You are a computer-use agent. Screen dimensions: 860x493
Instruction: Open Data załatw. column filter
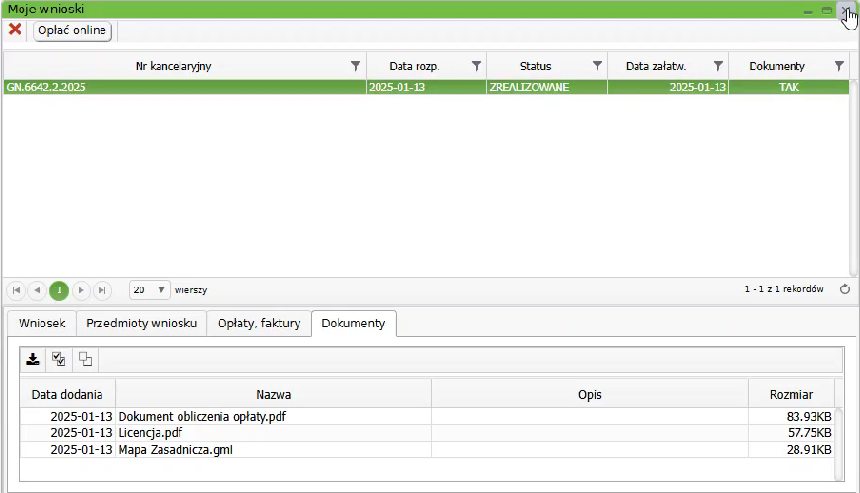click(x=718, y=66)
